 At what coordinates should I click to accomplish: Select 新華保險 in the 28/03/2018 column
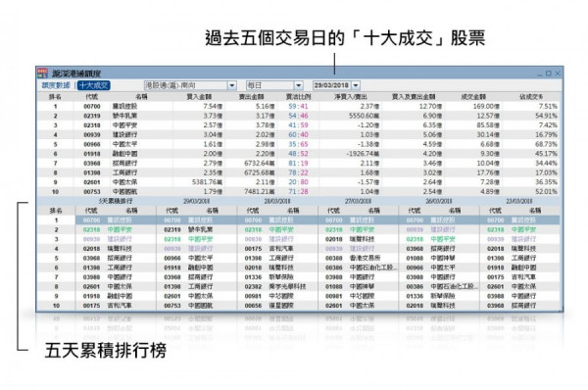tap(281, 277)
